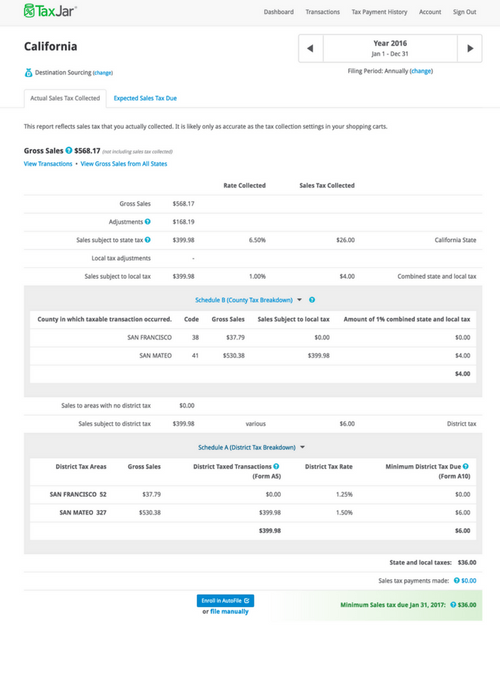Image resolution: width=500 pixels, height=700 pixels.
Task: Go to previous year with left arrow
Action: 310,48
